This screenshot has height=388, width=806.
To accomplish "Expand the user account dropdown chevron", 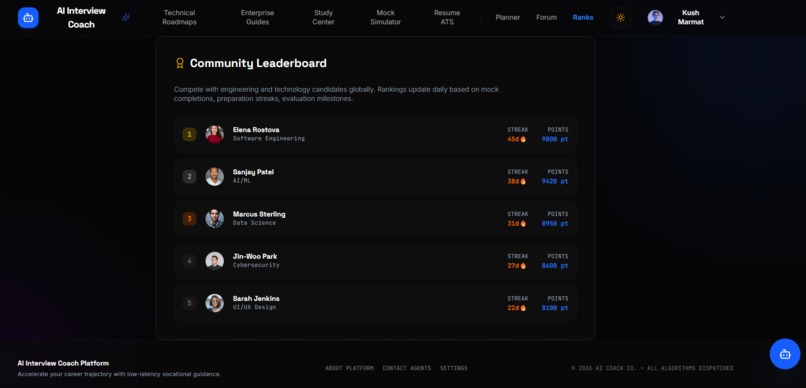I will 722,17.
